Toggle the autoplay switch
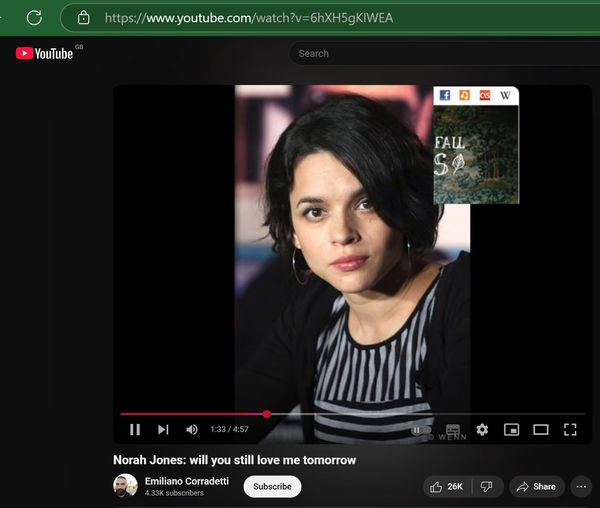Image resolution: width=600 pixels, height=508 pixels. 421,430
